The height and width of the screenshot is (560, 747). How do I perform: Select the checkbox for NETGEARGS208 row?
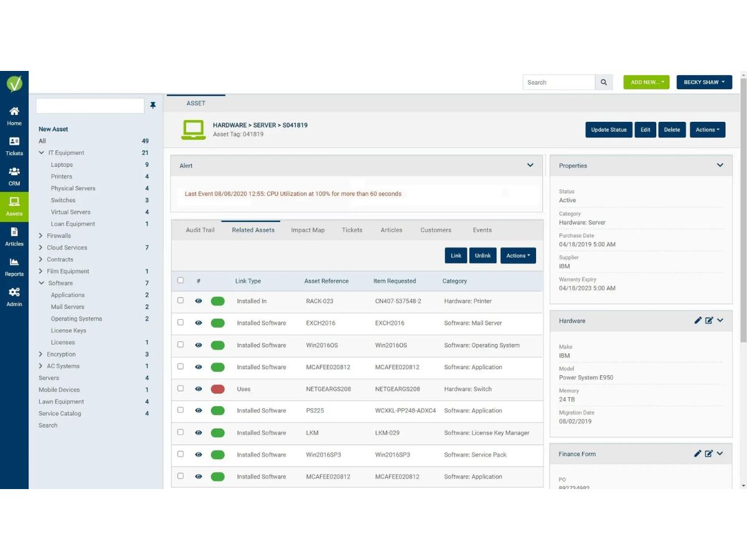pyautogui.click(x=181, y=388)
